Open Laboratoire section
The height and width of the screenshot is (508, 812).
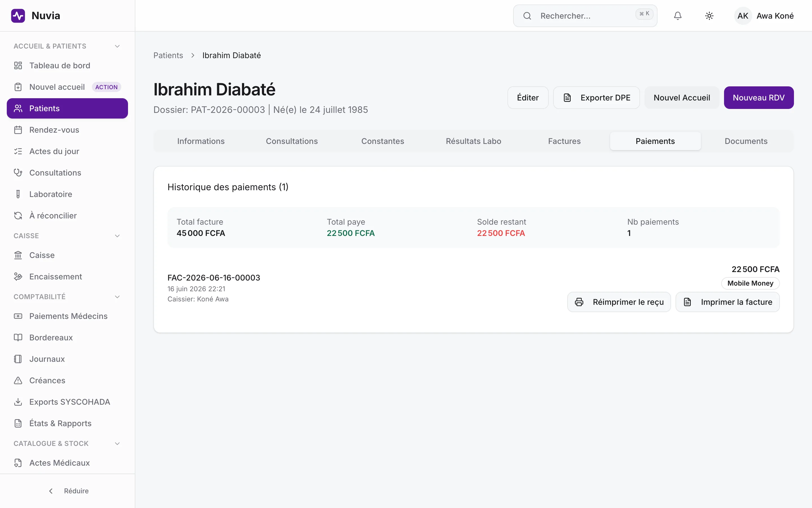click(67, 194)
